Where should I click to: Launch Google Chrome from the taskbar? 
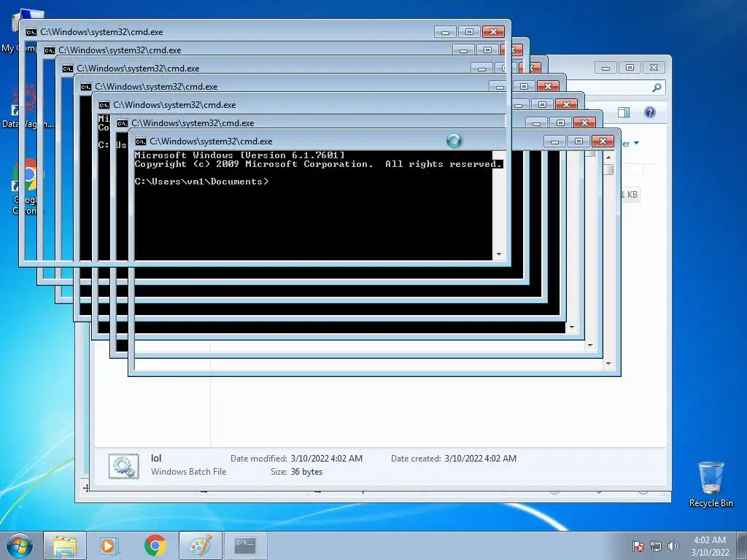(155, 545)
